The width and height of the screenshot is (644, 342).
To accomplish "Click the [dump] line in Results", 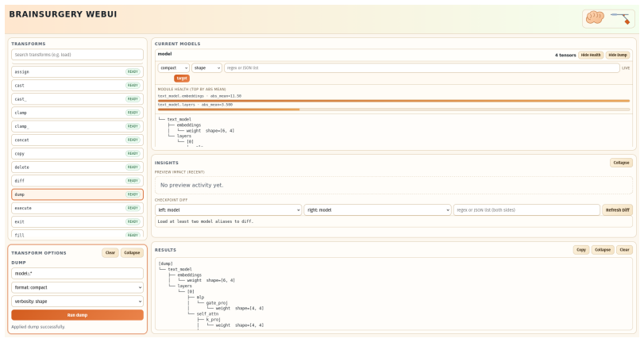I will click(166, 263).
